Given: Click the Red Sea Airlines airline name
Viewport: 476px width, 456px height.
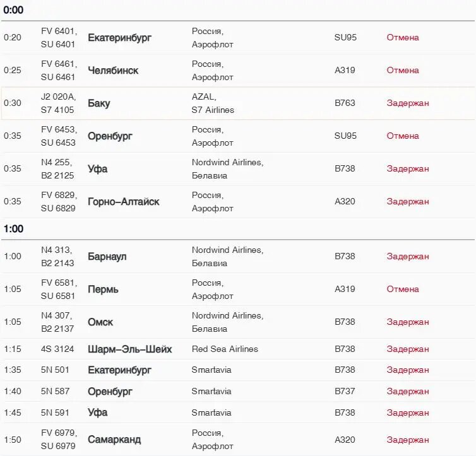Looking at the screenshot, I should (225, 349).
